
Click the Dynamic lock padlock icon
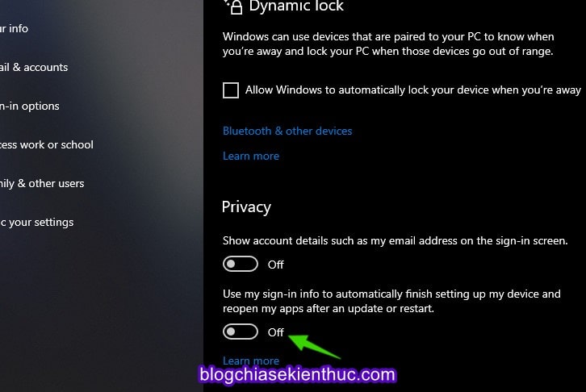click(234, 6)
